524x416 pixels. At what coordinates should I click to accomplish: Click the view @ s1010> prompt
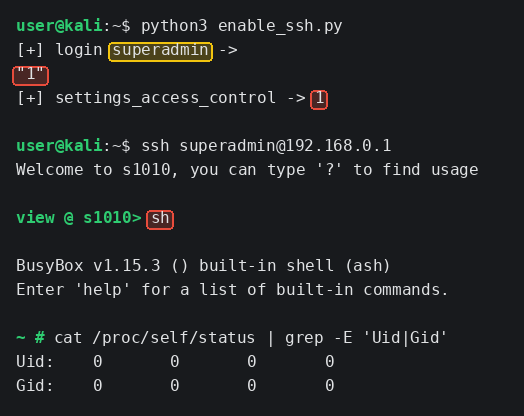point(79,218)
